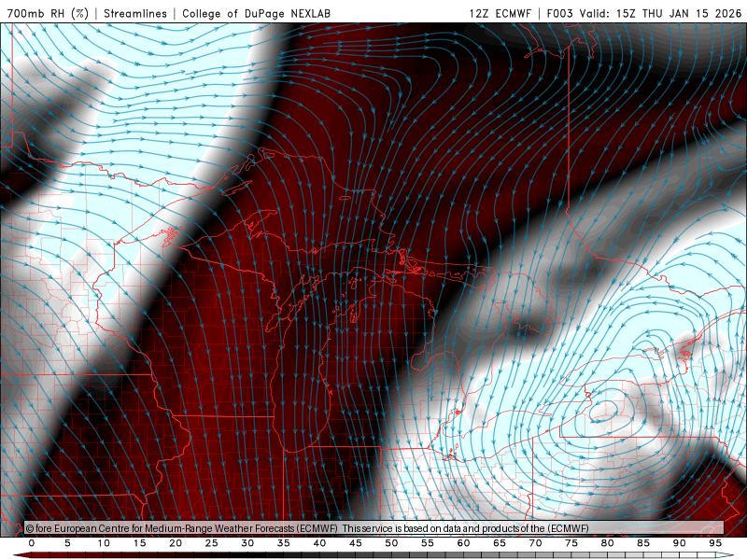Click the colorbar label "25"
The image size is (747, 560).
coord(212,543)
